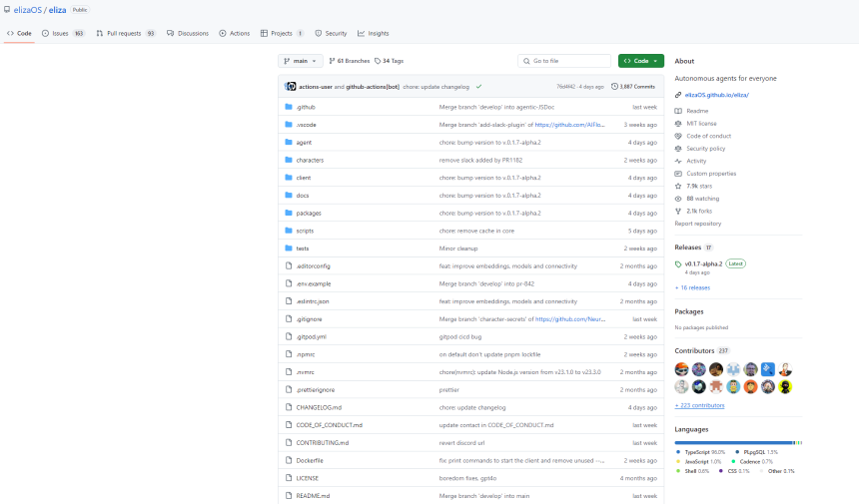Click the languages breakdown color bar
The height and width of the screenshot is (504, 859).
738,443
